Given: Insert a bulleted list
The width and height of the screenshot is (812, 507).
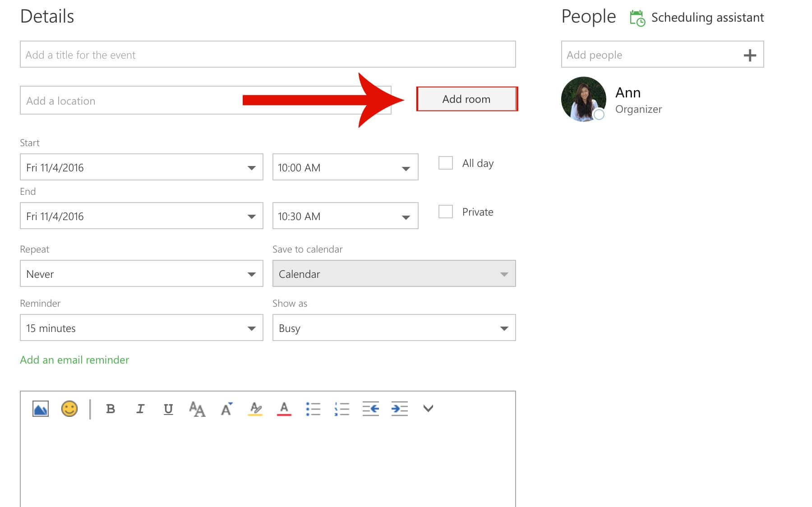Looking at the screenshot, I should pyautogui.click(x=314, y=409).
